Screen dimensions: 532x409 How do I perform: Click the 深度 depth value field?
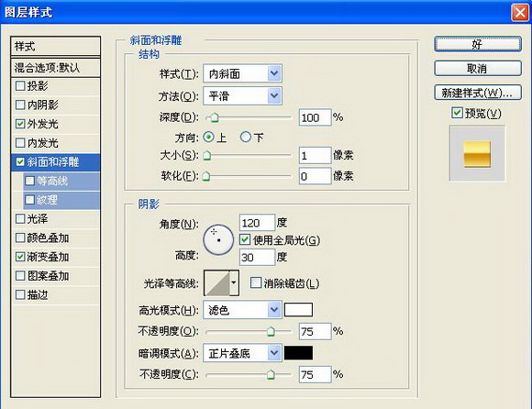[x=315, y=117]
